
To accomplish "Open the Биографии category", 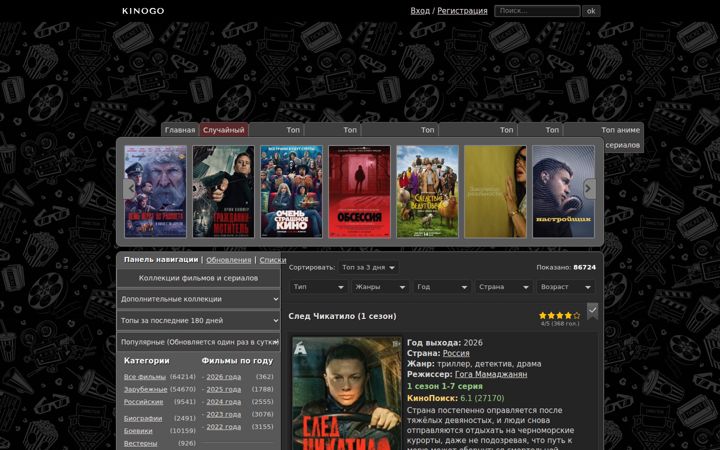I will click(143, 418).
